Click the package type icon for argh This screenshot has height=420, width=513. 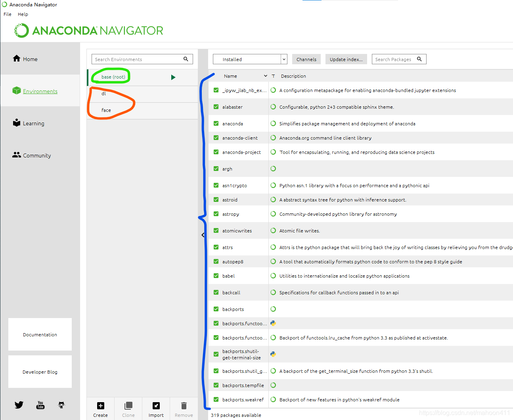pyautogui.click(x=273, y=169)
